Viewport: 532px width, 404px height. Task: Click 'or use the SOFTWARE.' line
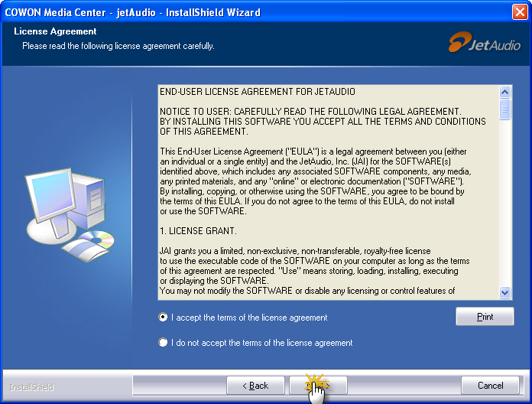click(203, 211)
